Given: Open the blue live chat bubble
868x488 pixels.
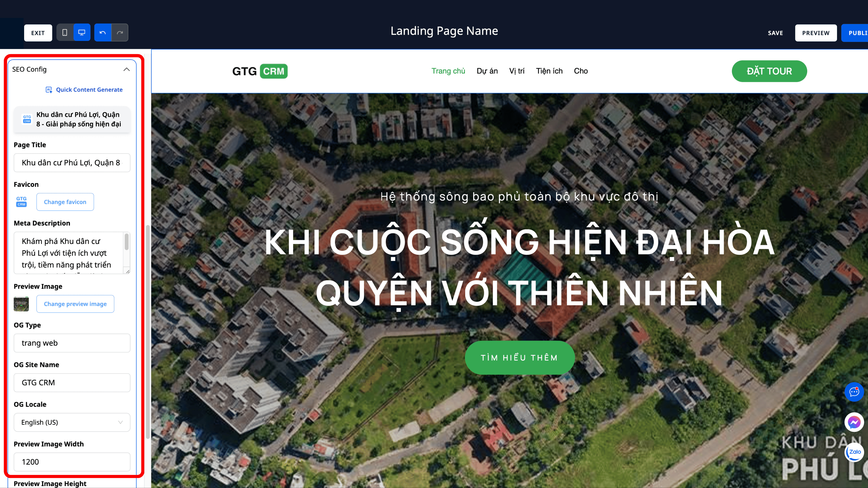Looking at the screenshot, I should coord(854,392).
